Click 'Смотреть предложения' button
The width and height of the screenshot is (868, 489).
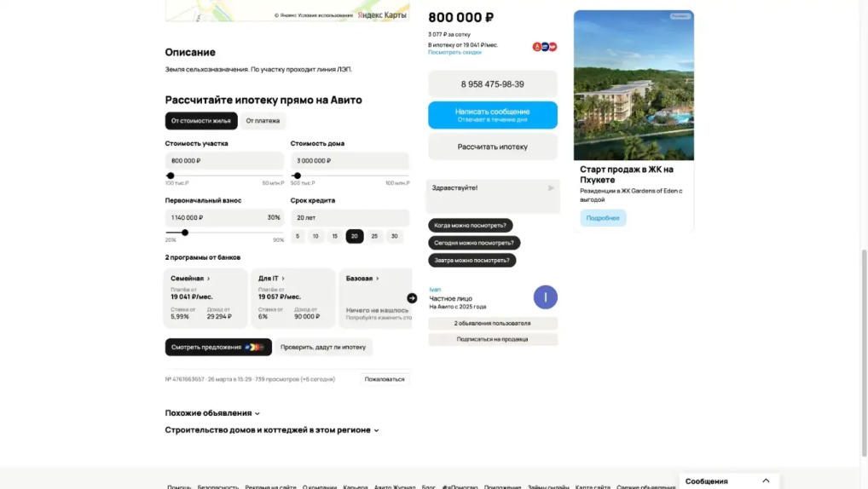(x=218, y=347)
